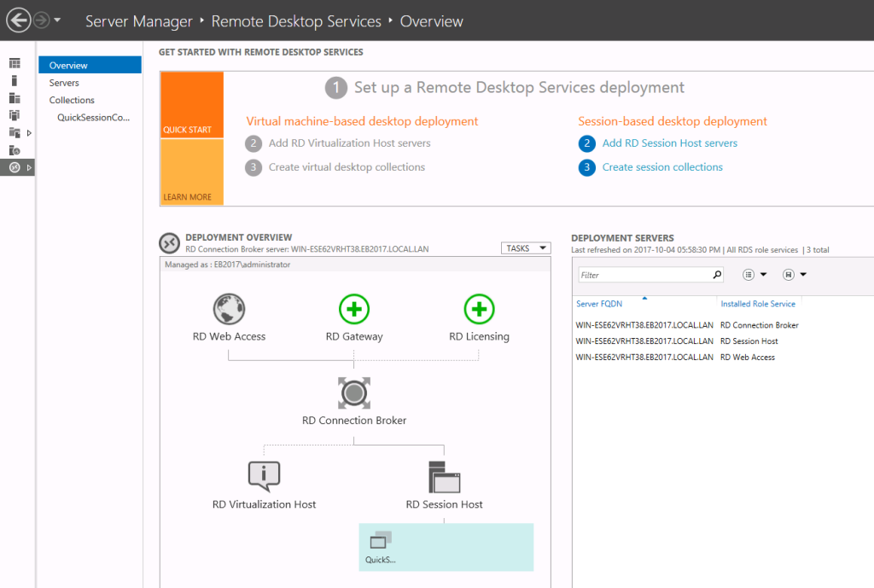Image resolution: width=874 pixels, height=588 pixels.
Task: Select Collections in the navigation pane
Action: coord(72,100)
